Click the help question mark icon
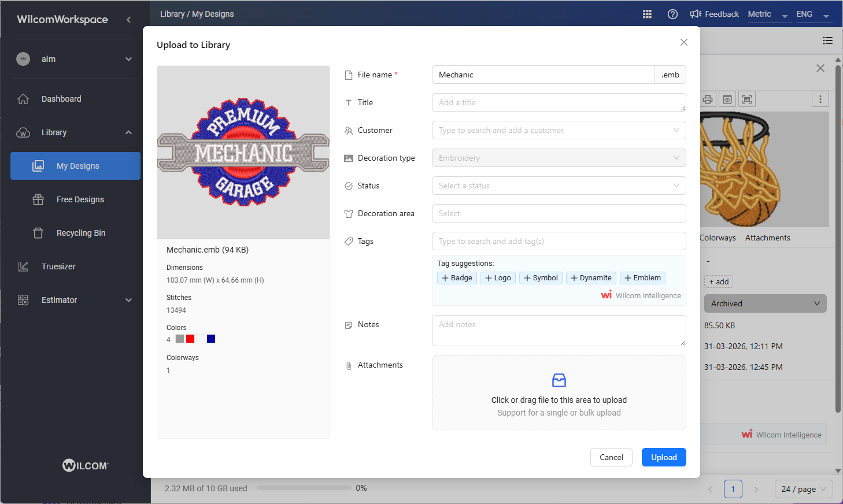The height and width of the screenshot is (504, 843). [x=672, y=14]
